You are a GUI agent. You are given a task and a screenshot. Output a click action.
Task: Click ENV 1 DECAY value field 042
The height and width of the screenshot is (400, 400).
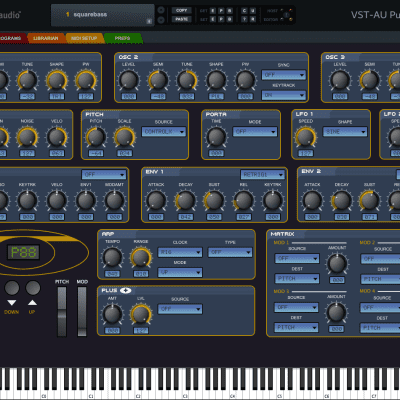[x=185, y=217]
